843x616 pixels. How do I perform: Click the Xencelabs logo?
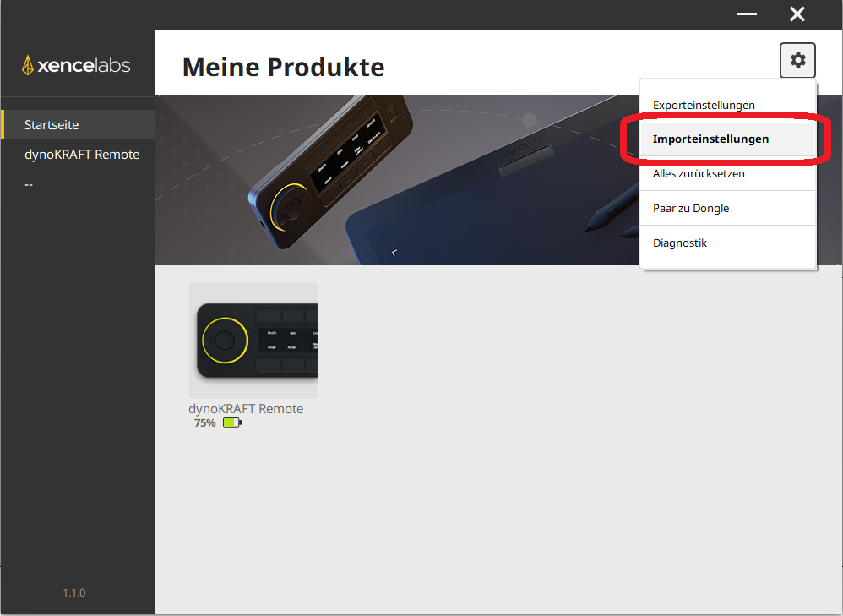point(76,65)
